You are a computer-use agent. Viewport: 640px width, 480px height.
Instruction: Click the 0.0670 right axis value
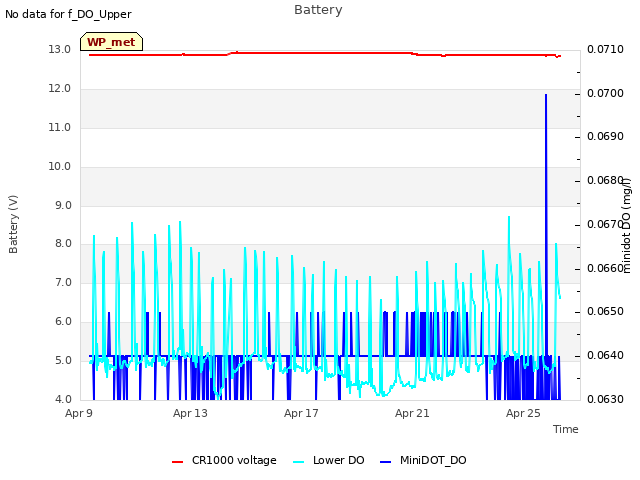(605, 224)
